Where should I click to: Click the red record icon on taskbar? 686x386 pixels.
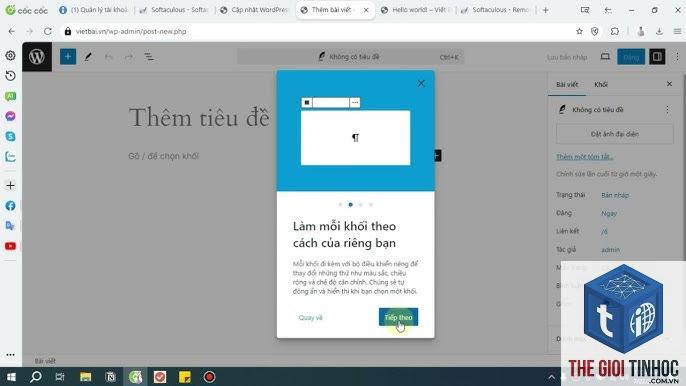click(x=209, y=377)
